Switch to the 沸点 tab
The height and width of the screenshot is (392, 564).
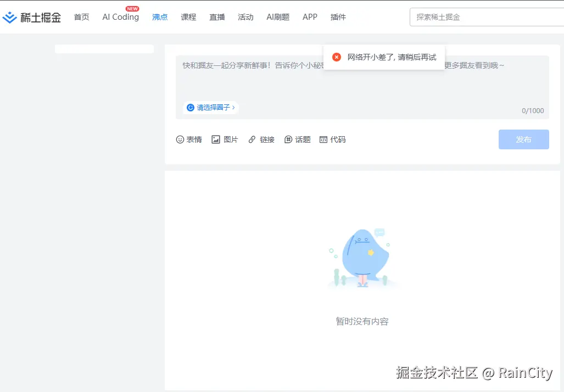point(160,17)
